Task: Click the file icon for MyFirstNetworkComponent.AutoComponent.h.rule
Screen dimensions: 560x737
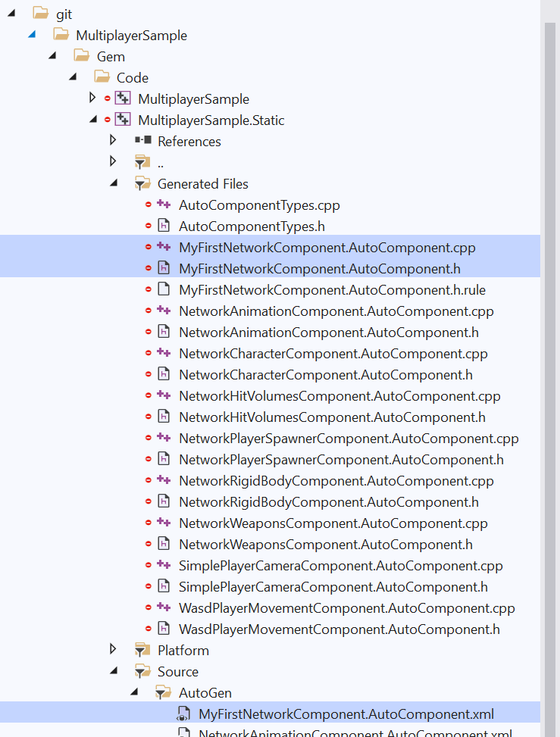Action: (164, 289)
